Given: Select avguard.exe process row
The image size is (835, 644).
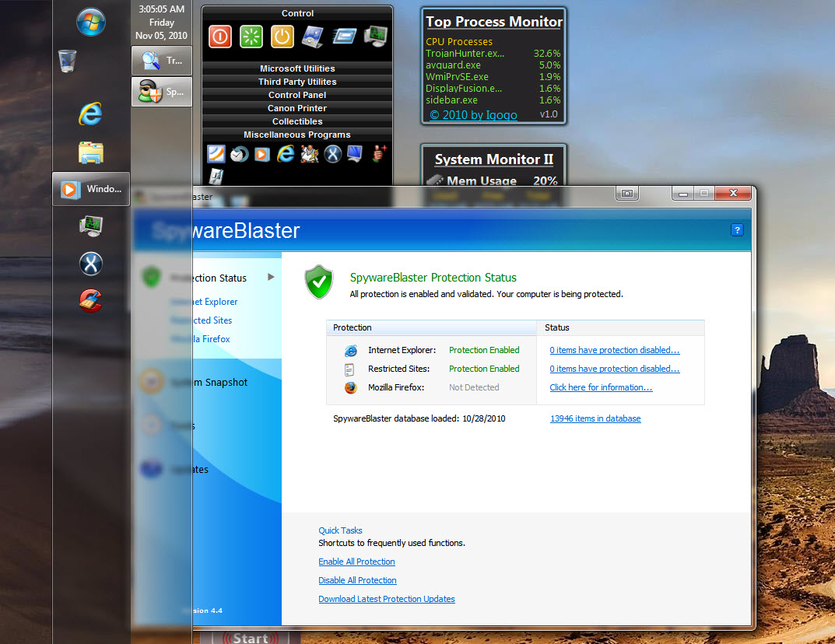Looking at the screenshot, I should [493, 65].
